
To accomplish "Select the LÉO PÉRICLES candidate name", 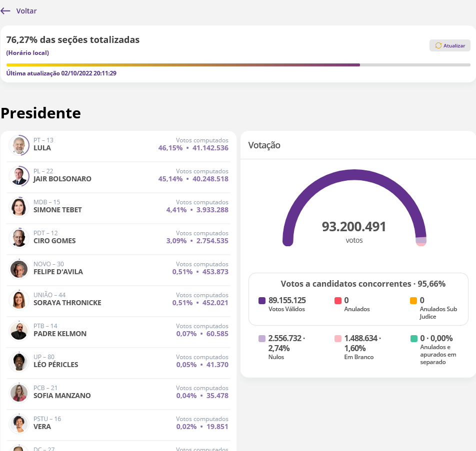I will tap(56, 365).
